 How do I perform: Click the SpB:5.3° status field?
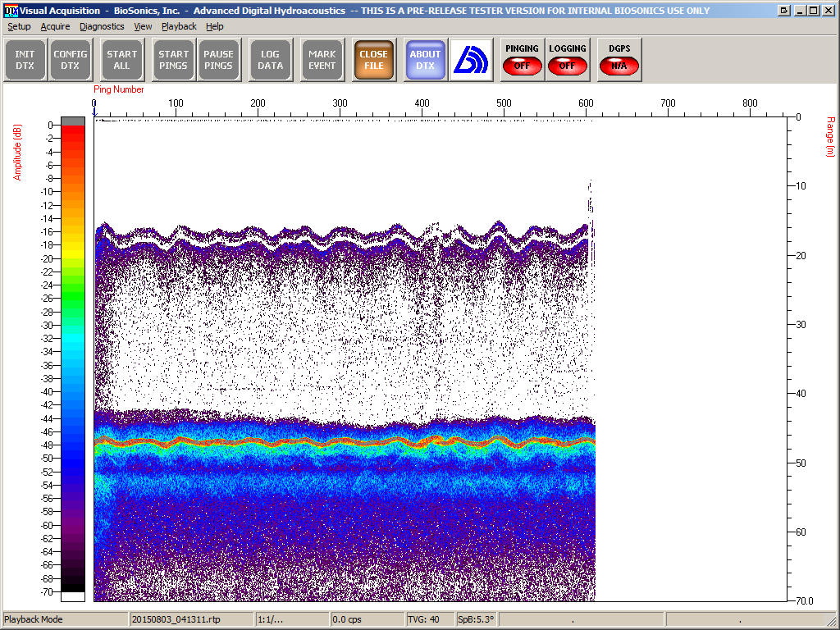click(476, 619)
